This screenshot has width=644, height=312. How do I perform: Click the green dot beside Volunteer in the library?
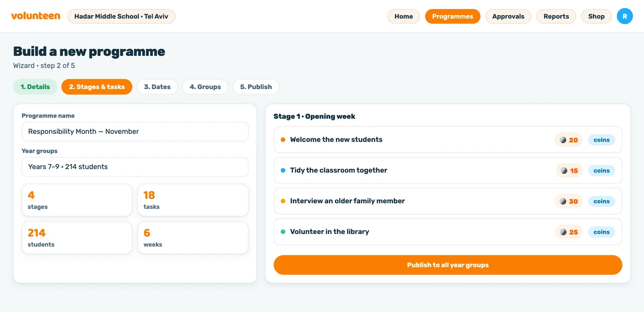click(x=283, y=232)
